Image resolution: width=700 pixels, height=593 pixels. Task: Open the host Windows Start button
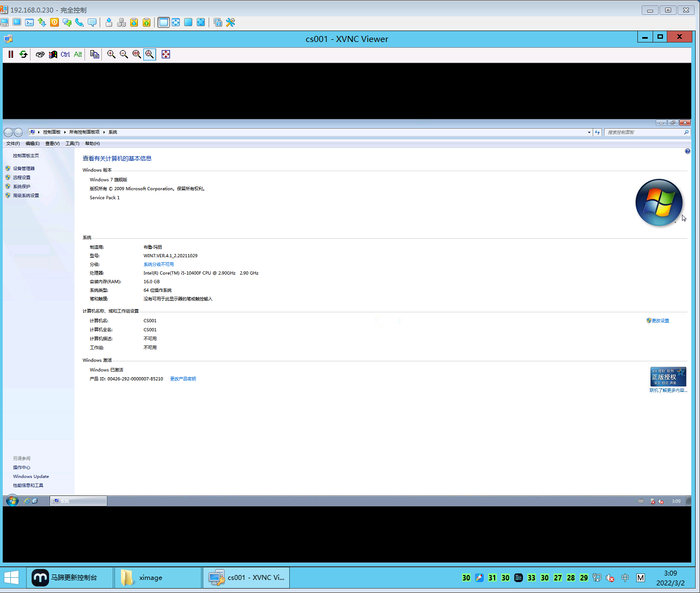click(x=12, y=578)
